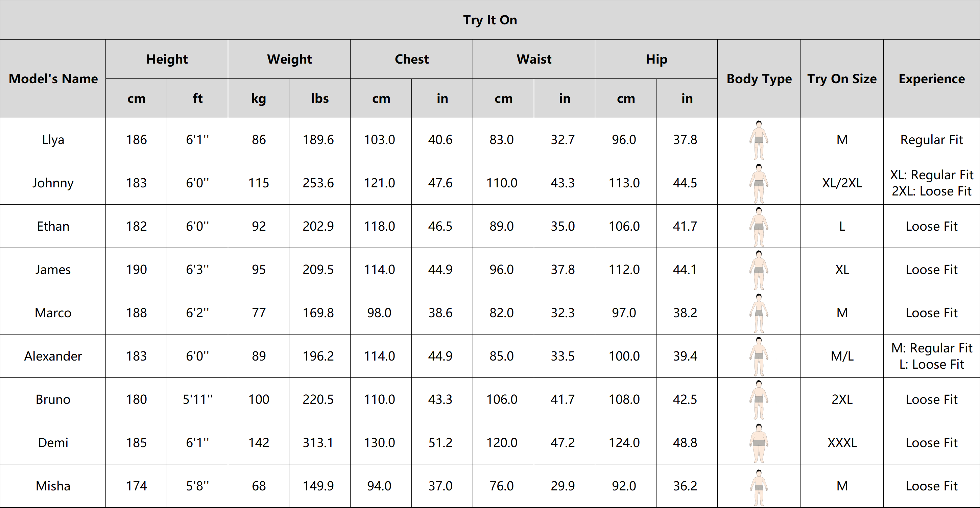Click the Chest column header
Screen dimensions: 980x508
point(412,60)
